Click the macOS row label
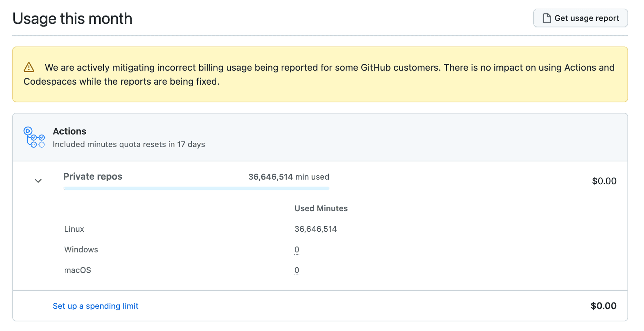 pyautogui.click(x=77, y=270)
